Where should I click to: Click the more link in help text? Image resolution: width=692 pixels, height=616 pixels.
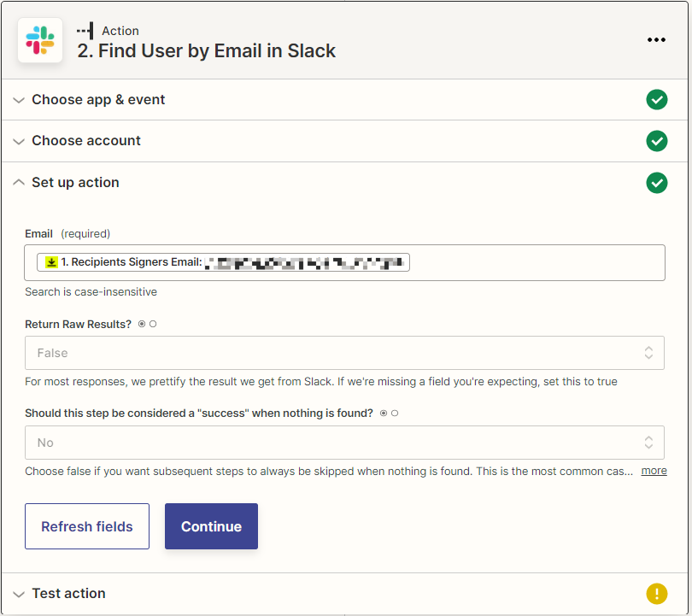[654, 471]
